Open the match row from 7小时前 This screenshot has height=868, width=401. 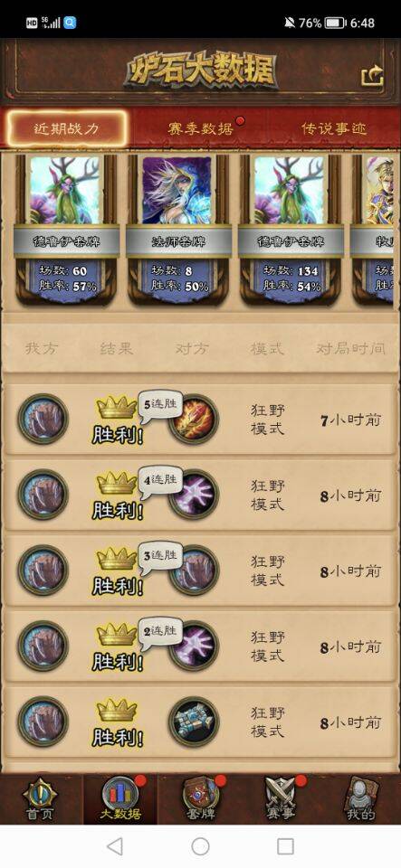[x=200, y=420]
